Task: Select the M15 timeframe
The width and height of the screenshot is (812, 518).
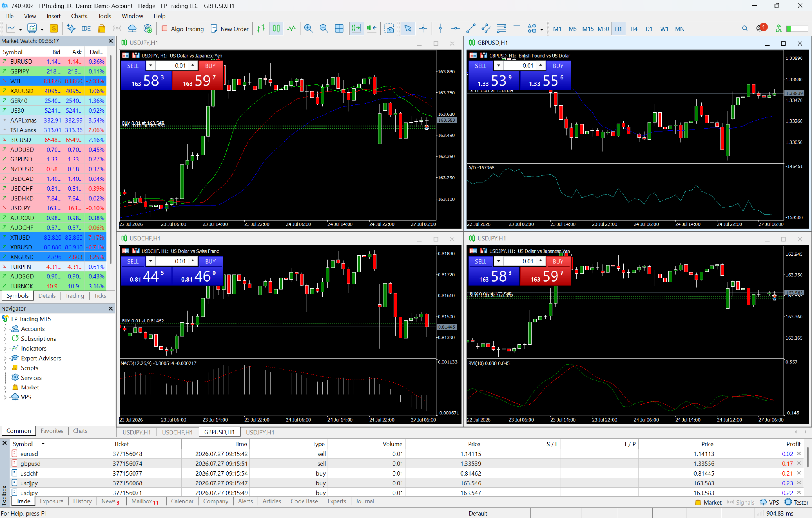Action: tap(588, 29)
